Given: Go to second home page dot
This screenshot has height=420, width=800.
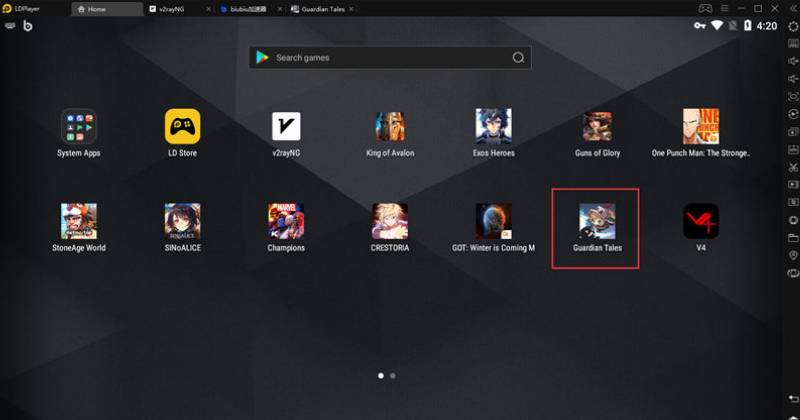Looking at the screenshot, I should click(x=392, y=376).
